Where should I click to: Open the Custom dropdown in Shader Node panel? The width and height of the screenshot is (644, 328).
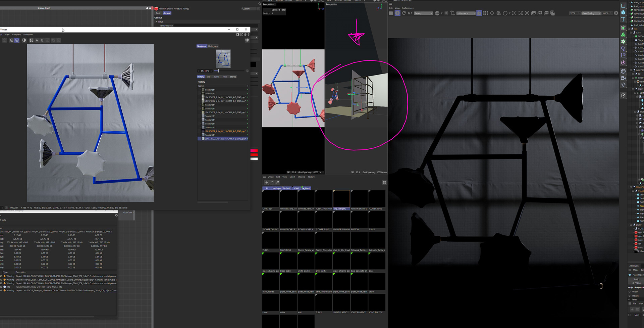click(250, 9)
